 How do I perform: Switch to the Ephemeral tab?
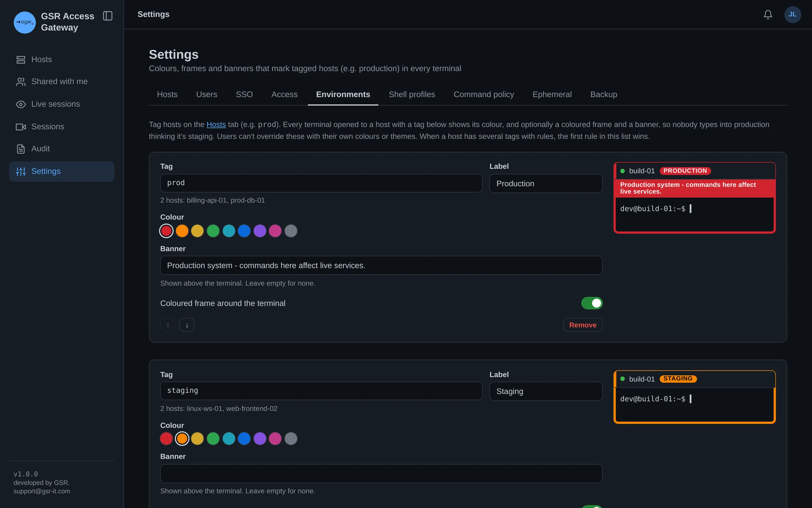click(552, 94)
